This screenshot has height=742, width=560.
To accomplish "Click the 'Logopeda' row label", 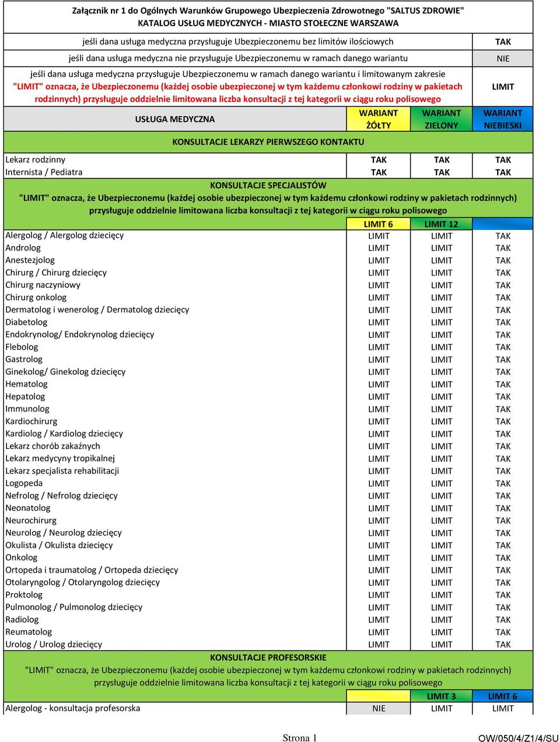I will tap(24, 483).
